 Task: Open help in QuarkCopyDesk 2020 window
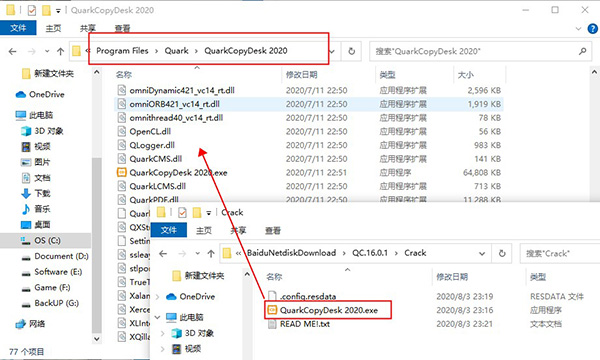592,29
